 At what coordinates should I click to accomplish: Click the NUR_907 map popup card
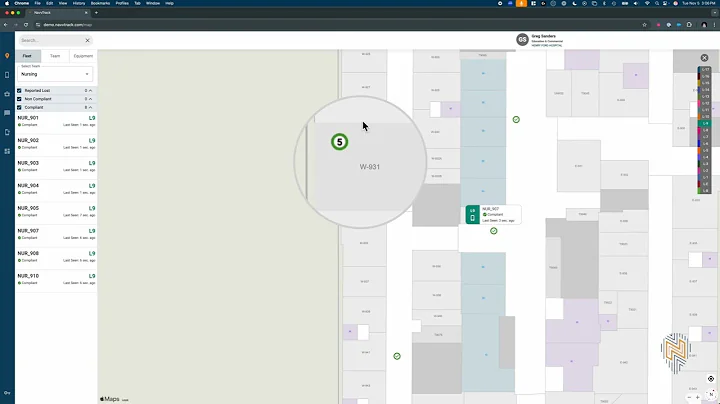(x=493, y=214)
